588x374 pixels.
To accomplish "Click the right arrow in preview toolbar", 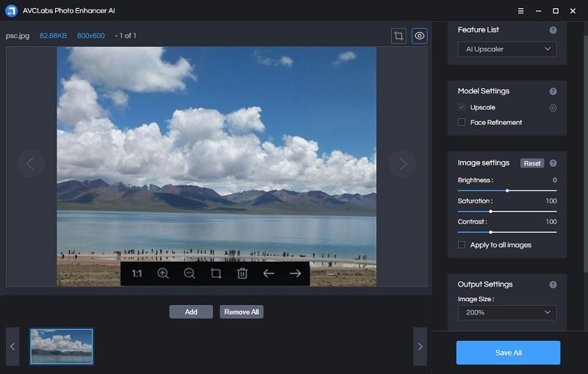I will [x=295, y=273].
